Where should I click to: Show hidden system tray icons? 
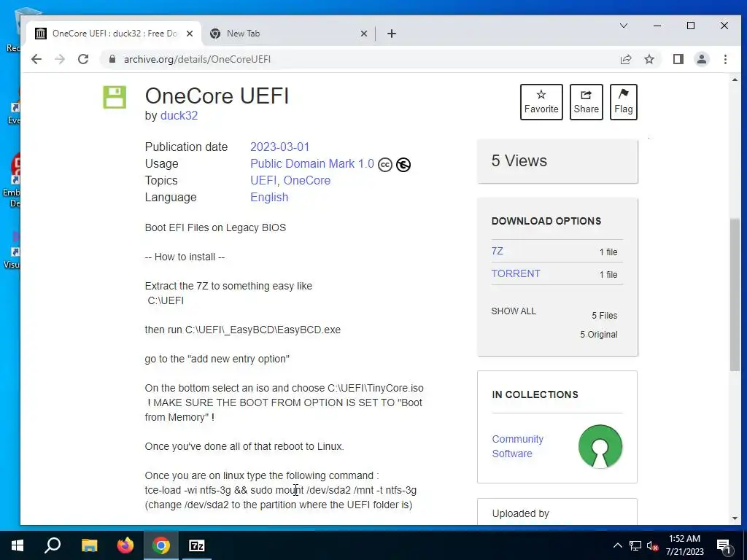[x=617, y=545]
